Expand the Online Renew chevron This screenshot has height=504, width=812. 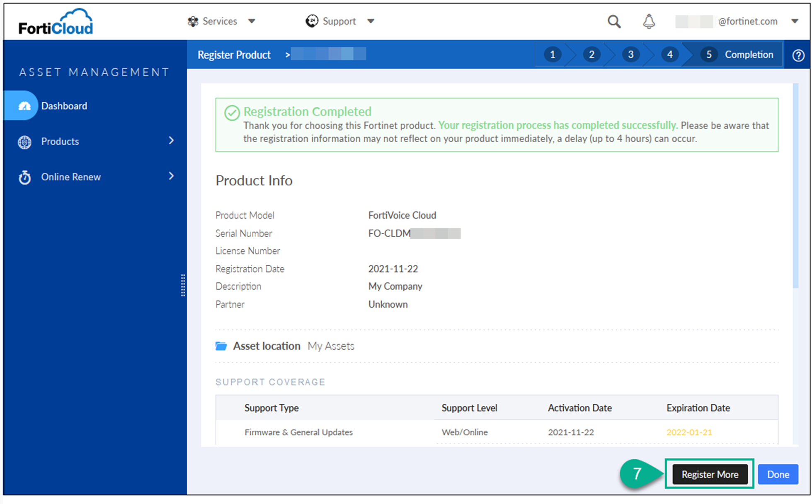(x=171, y=176)
